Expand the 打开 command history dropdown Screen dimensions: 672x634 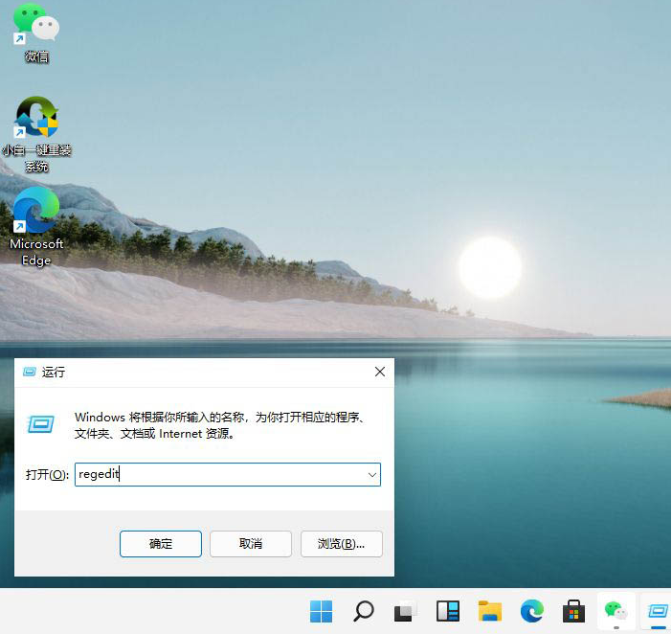click(x=371, y=474)
